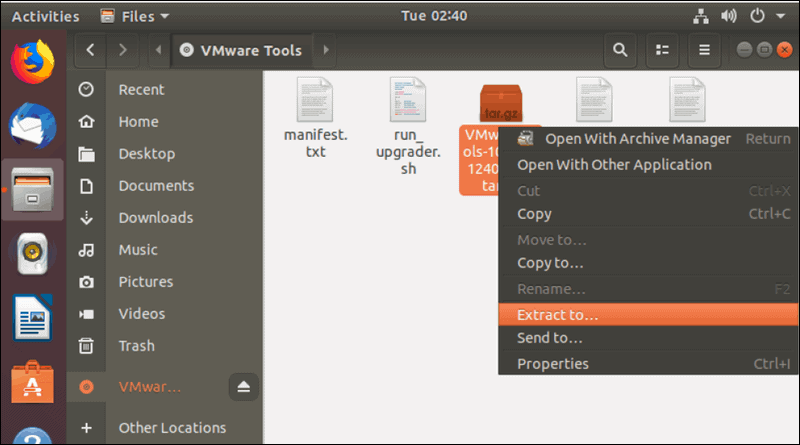The height and width of the screenshot is (445, 800).
Task: Choose Copy from the context menu
Action: click(x=648, y=214)
